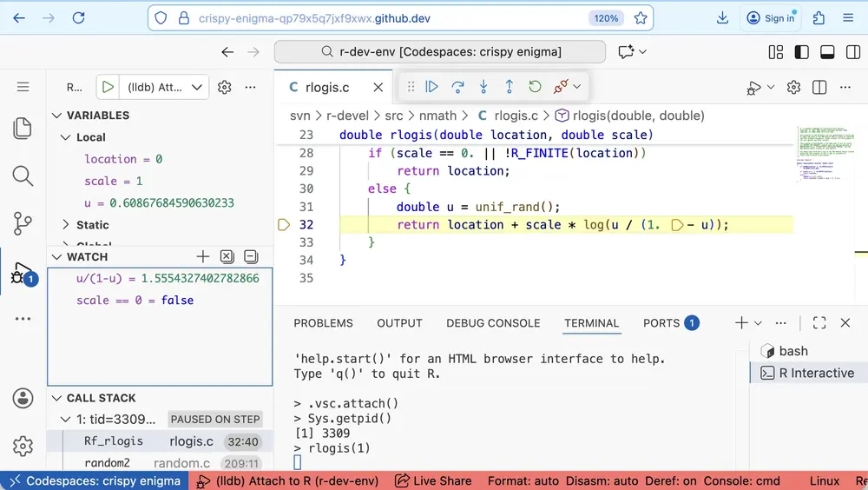Open the Explorer files view
The width and height of the screenshot is (868, 490).
pos(23,129)
